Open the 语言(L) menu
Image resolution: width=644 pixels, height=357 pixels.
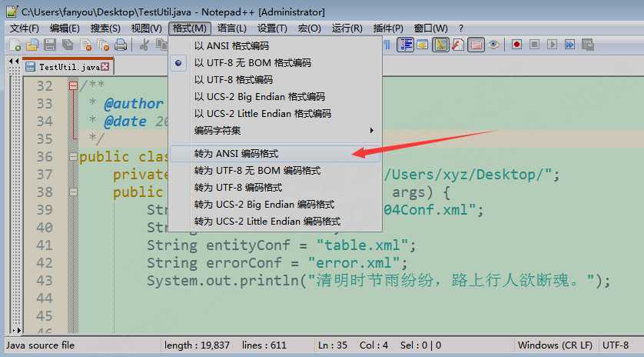[232, 28]
